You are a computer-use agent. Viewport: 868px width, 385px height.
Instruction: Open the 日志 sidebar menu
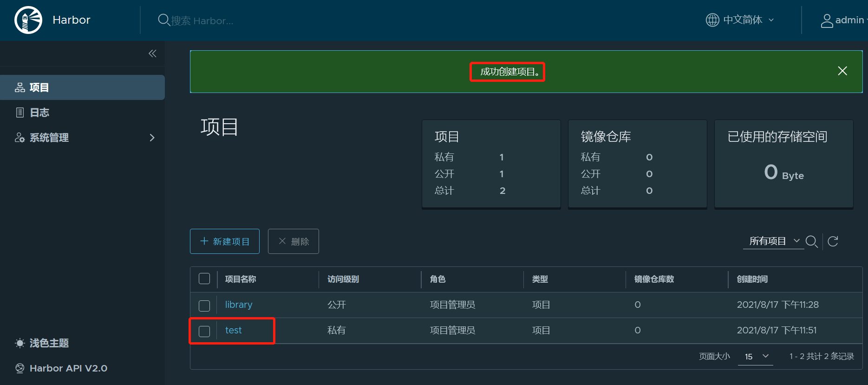click(82, 113)
